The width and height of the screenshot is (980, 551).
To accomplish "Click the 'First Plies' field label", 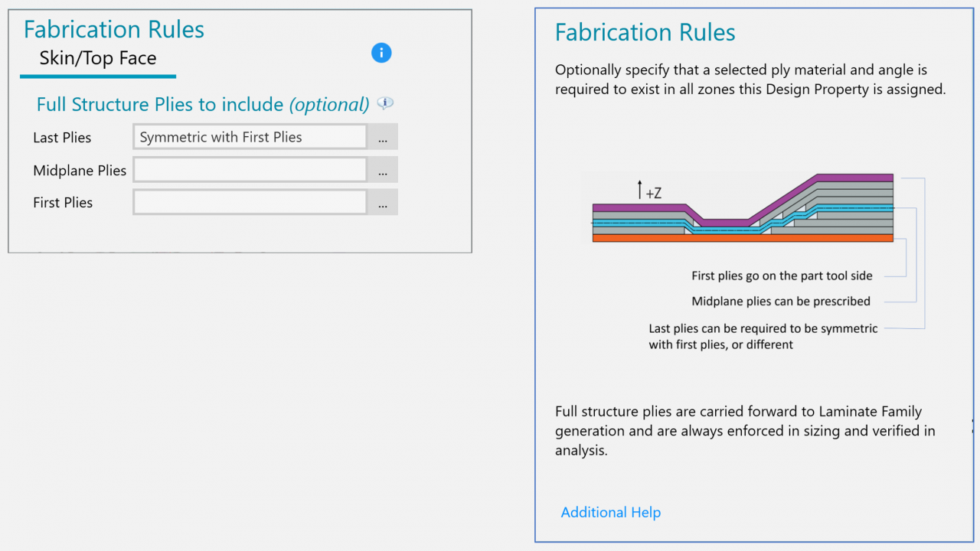I will (x=63, y=203).
